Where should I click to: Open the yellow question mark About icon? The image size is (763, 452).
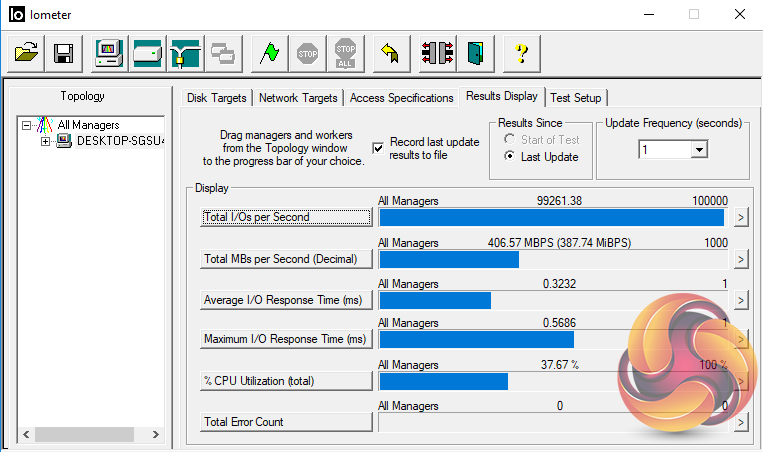coord(521,53)
